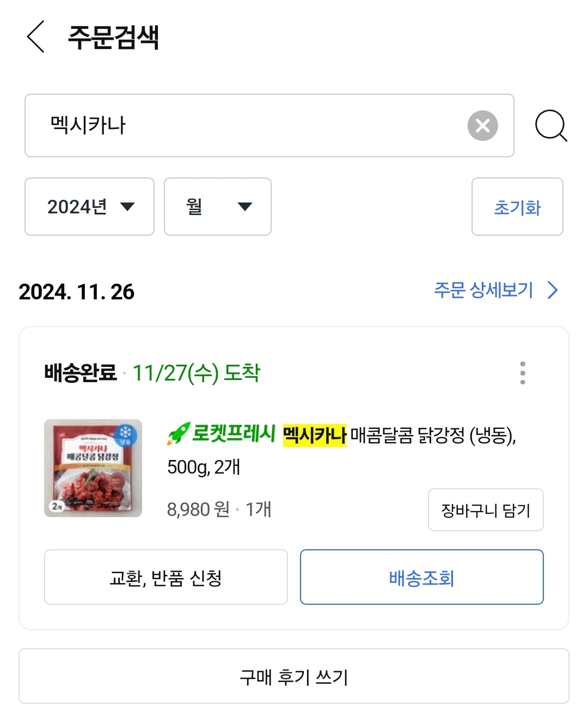Open the 2024년 year dropdown
Viewport: 588px width, 718px height.
point(90,207)
